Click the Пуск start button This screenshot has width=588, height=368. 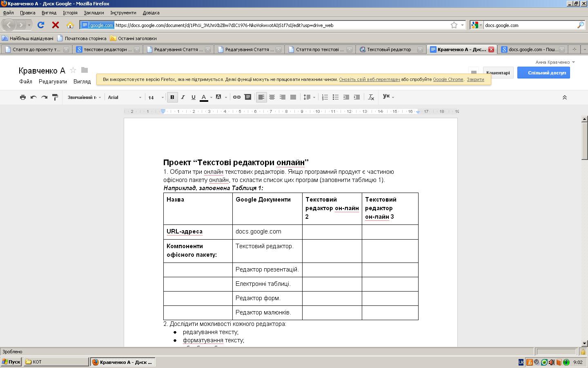pos(11,362)
